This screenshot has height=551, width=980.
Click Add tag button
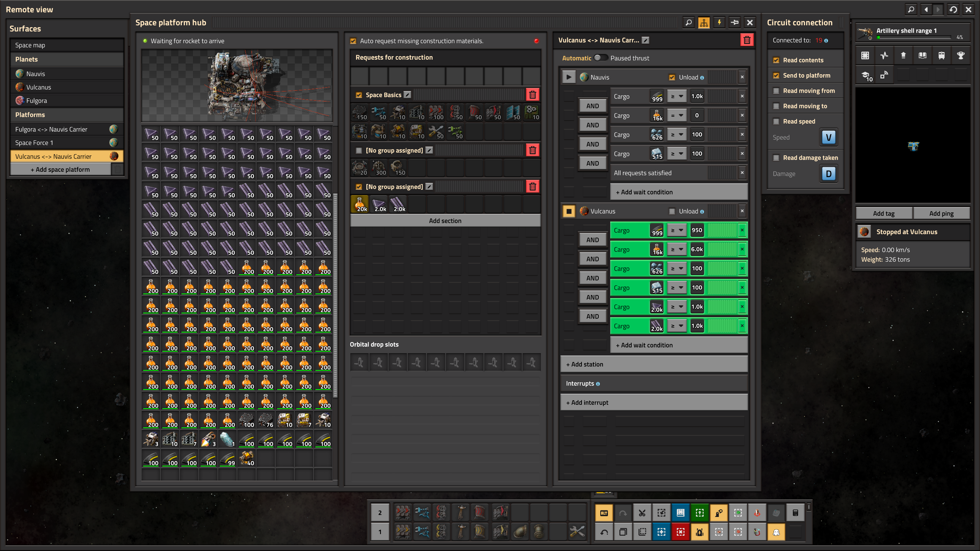click(884, 213)
